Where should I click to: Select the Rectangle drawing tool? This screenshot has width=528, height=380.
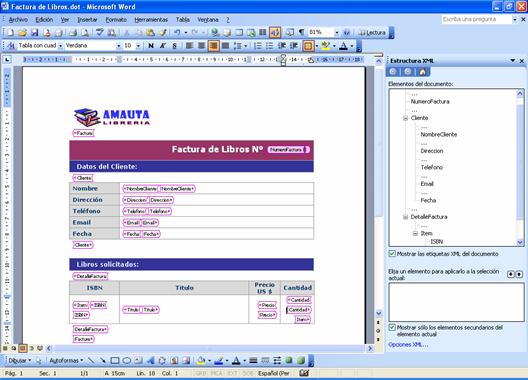[x=114, y=360]
